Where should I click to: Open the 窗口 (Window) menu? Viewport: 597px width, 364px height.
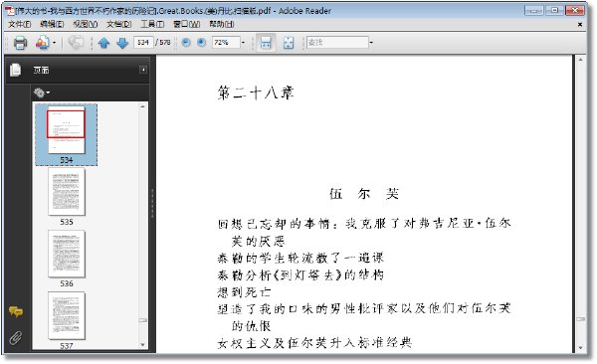pyautogui.click(x=187, y=25)
